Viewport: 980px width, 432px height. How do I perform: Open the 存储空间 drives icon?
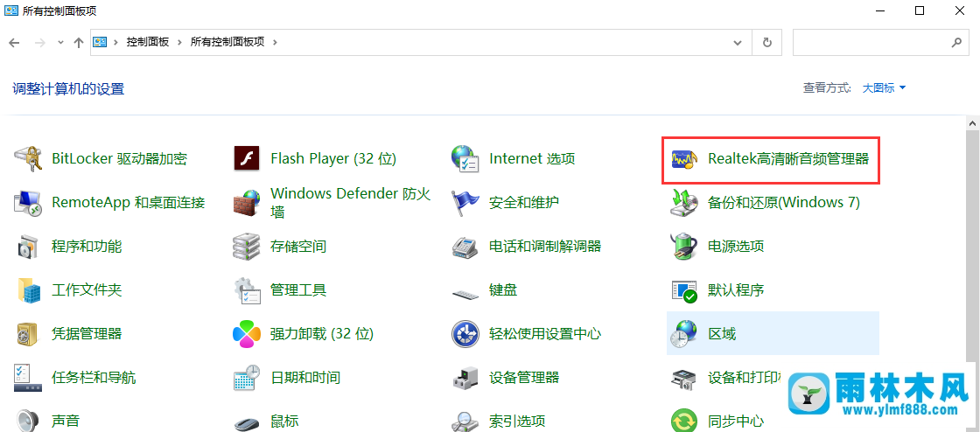246,246
